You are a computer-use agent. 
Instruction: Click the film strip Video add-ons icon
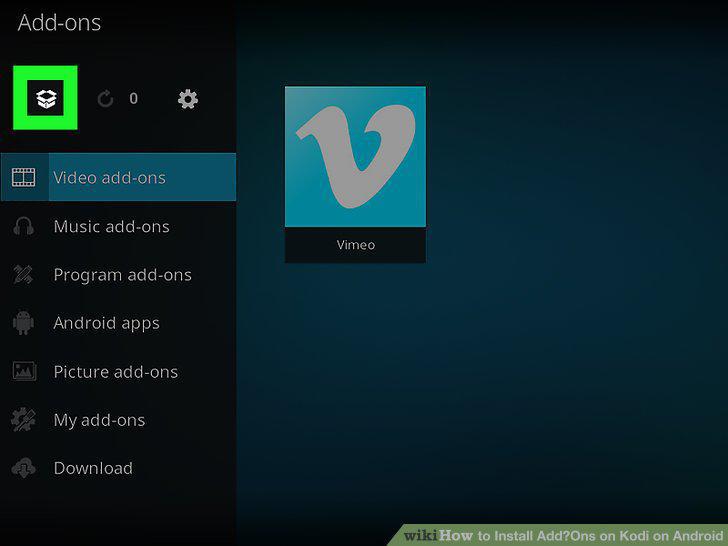[24, 177]
